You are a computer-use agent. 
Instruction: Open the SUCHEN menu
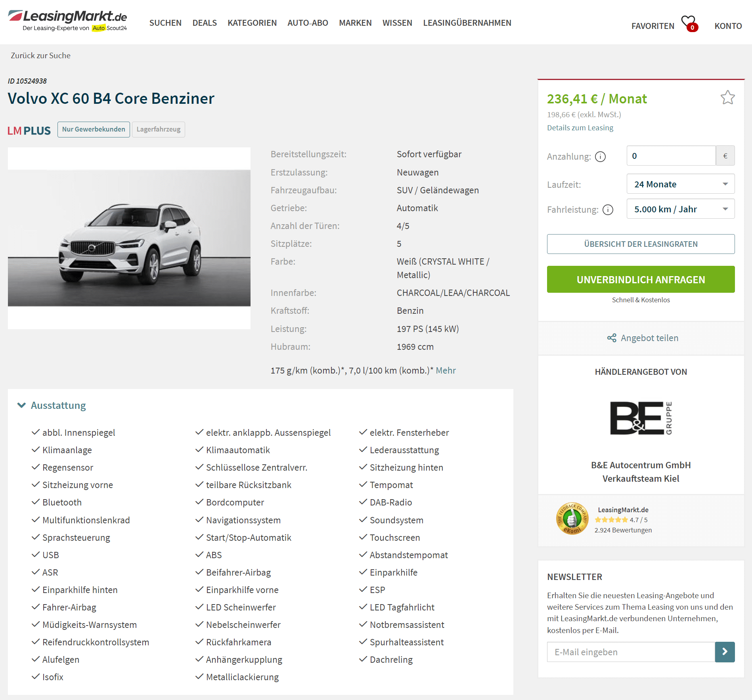click(165, 23)
